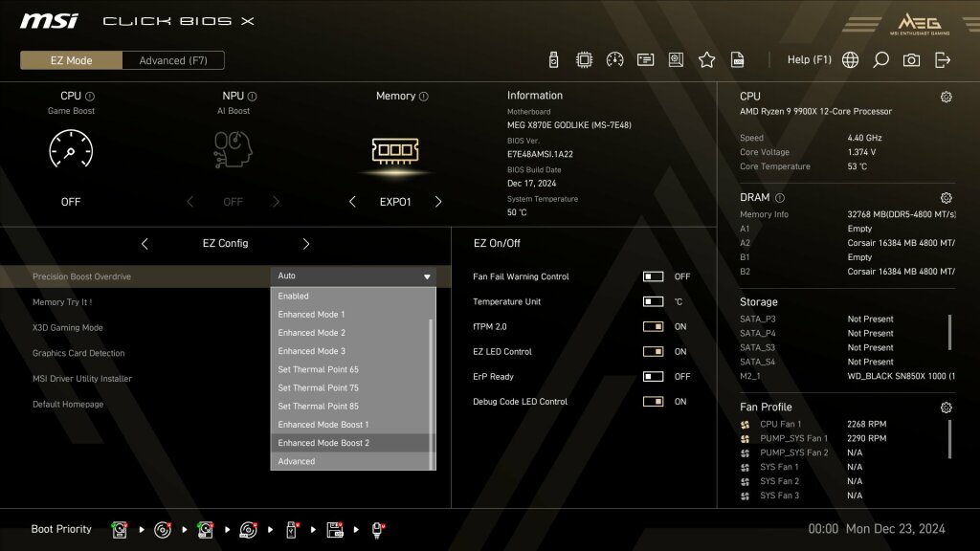Screen dimensions: 980x551
Task: Go to next EZ Config page chevron
Action: click(x=305, y=244)
